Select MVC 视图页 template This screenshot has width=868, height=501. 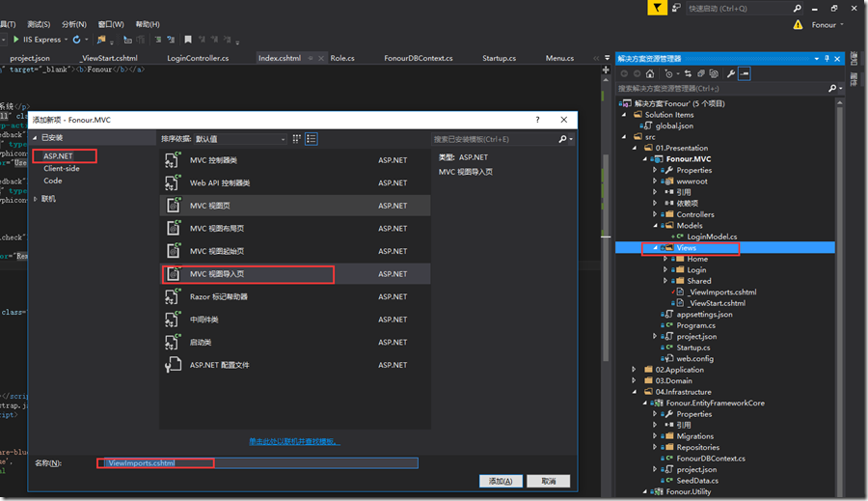point(295,206)
